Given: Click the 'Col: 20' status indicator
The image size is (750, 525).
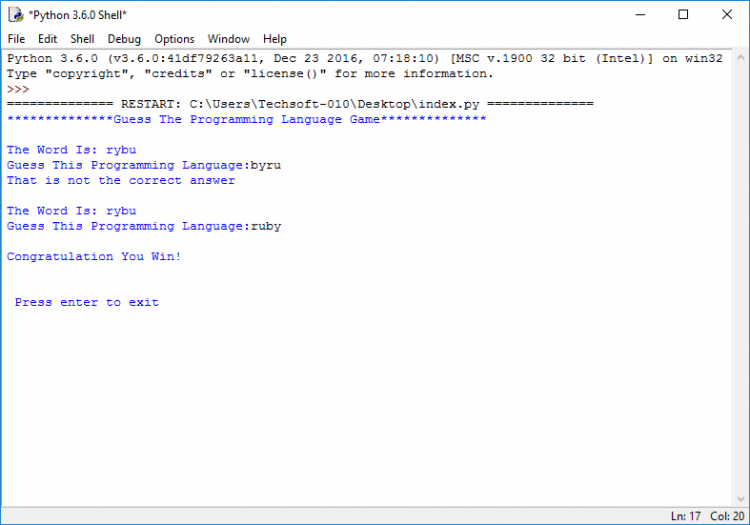Looking at the screenshot, I should point(727,516).
